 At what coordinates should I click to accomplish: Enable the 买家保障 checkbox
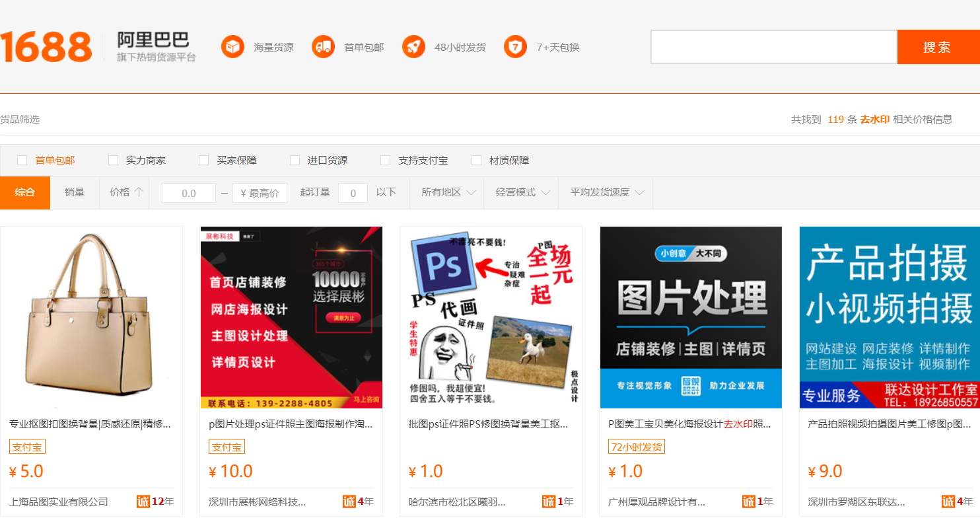pos(203,160)
